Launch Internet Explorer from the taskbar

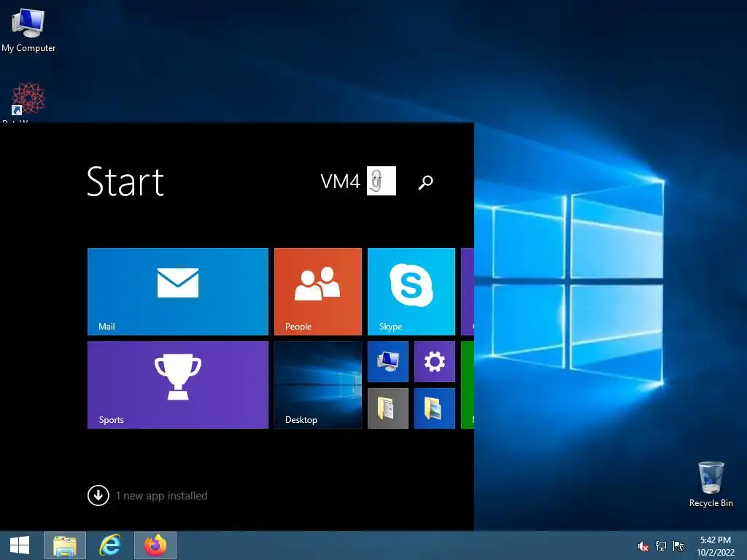(110, 545)
